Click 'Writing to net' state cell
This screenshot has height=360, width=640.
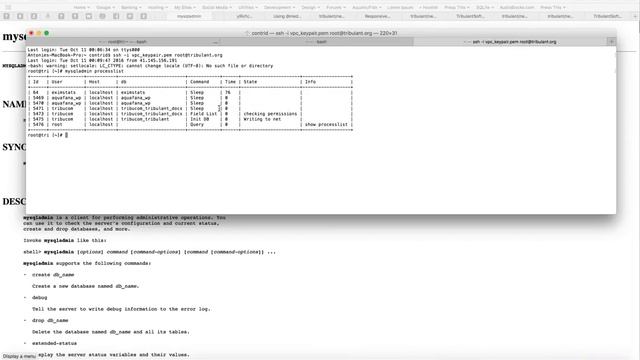pyautogui.click(x=262, y=119)
